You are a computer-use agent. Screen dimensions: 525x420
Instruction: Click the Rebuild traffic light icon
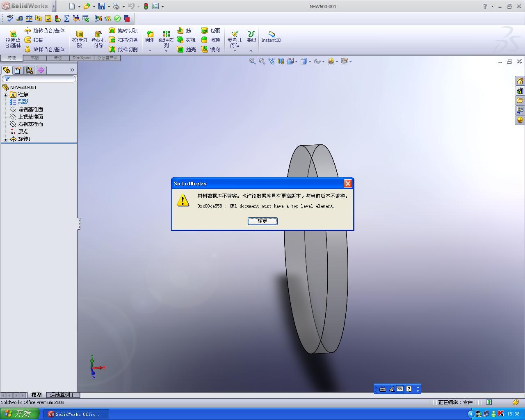point(146,6)
